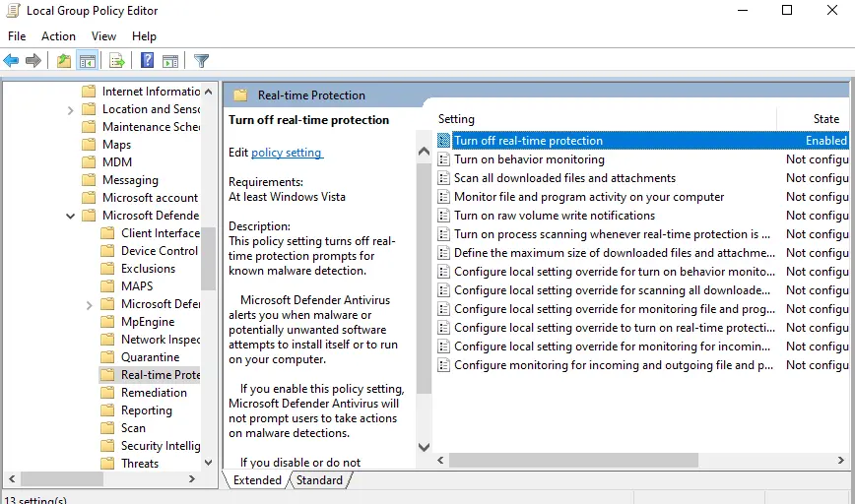Click the Up One Level folder icon
This screenshot has width=855, height=504.
tap(64, 61)
